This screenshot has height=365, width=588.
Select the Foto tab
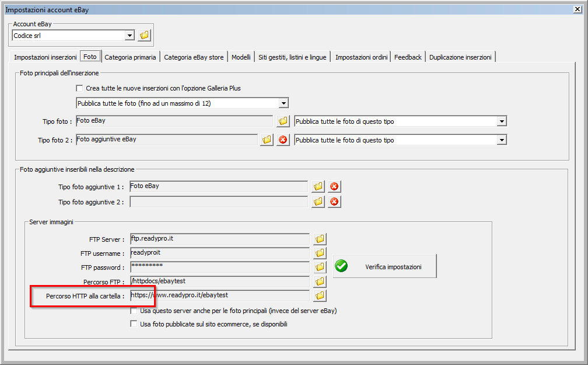tap(90, 57)
